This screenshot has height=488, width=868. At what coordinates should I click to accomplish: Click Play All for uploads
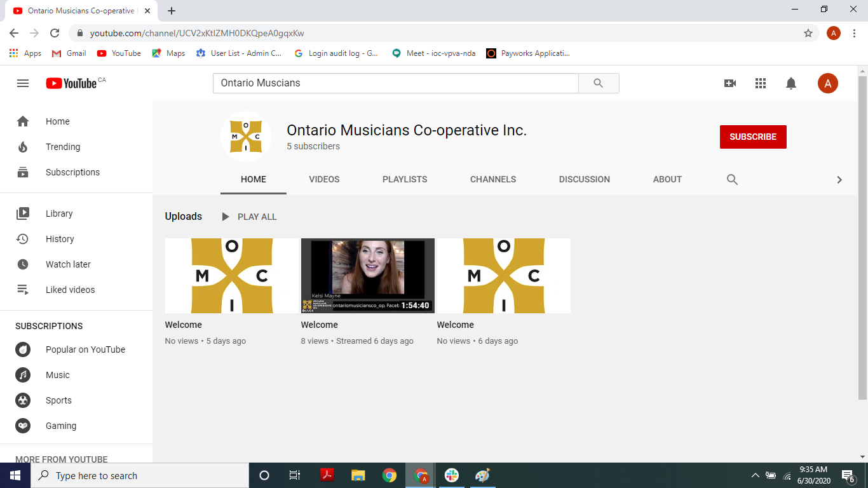pos(249,217)
